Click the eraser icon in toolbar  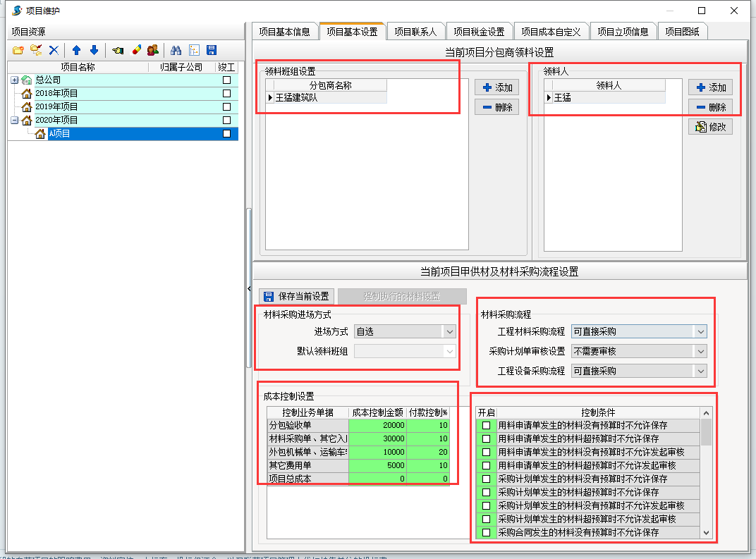pos(137,50)
